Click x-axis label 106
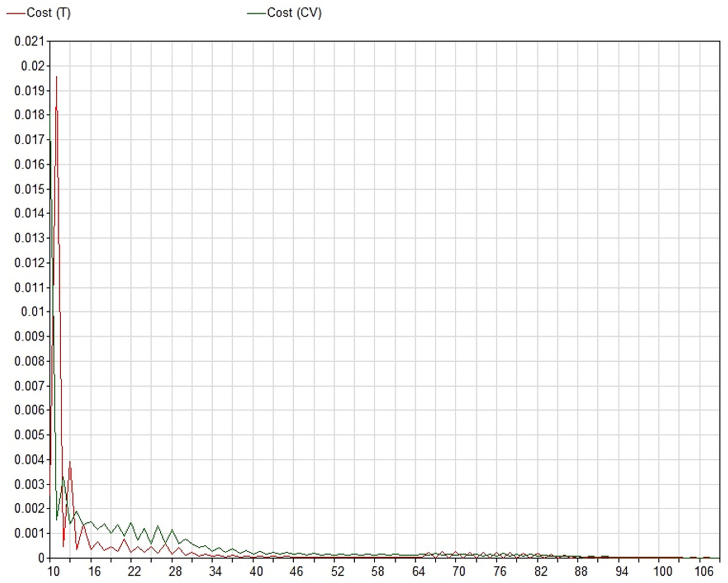 click(704, 572)
